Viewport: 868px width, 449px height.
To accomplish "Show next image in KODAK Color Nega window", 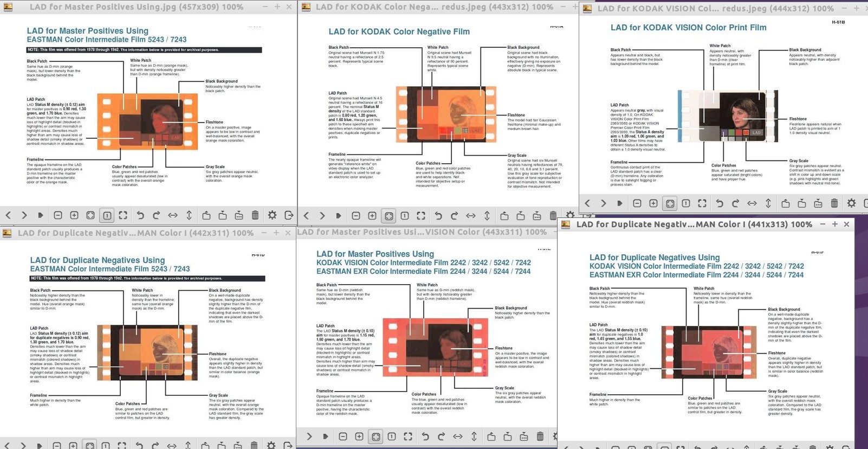I will pyautogui.click(x=322, y=216).
